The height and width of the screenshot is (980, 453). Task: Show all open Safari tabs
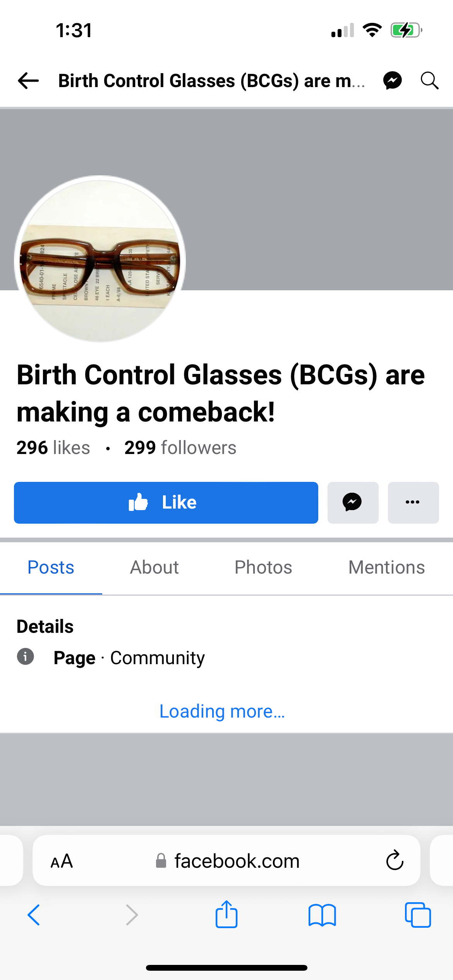point(418,915)
